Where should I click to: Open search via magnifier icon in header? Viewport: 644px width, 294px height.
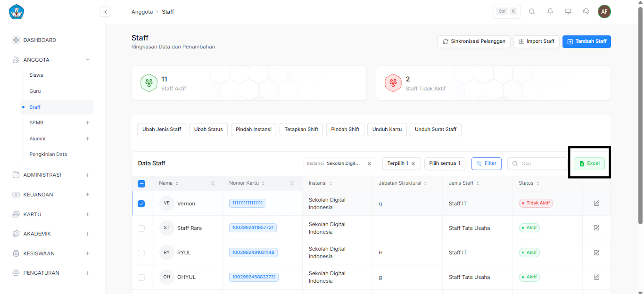532,12
